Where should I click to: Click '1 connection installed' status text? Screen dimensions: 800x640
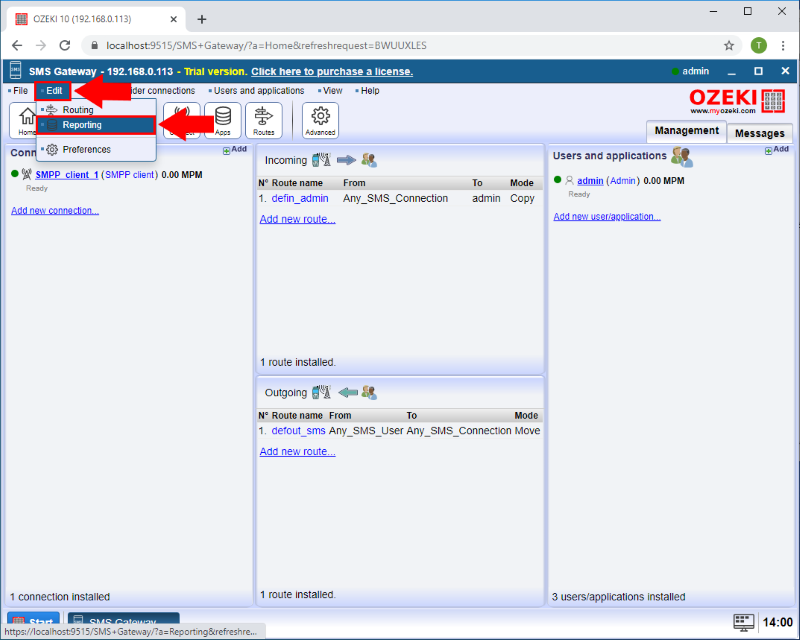60,597
